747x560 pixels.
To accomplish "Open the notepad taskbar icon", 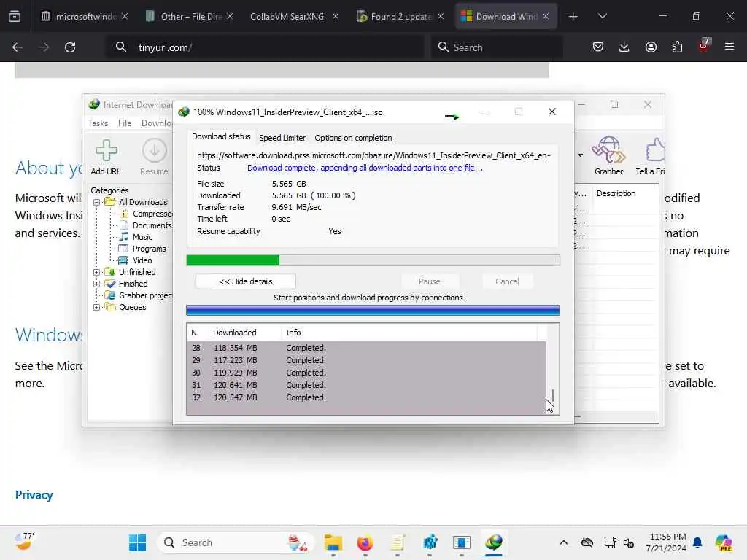I will click(x=398, y=542).
